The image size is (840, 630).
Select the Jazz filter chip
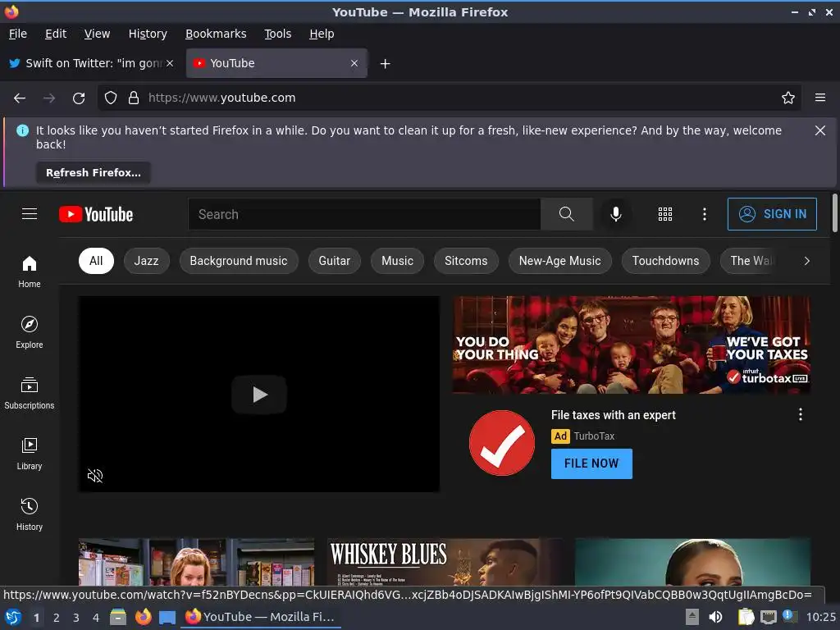pos(146,261)
